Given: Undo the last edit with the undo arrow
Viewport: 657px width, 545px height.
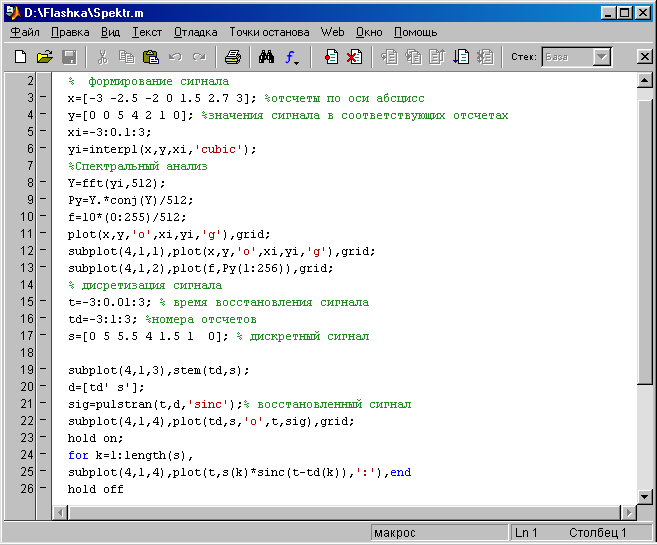Looking at the screenshot, I should 175,57.
